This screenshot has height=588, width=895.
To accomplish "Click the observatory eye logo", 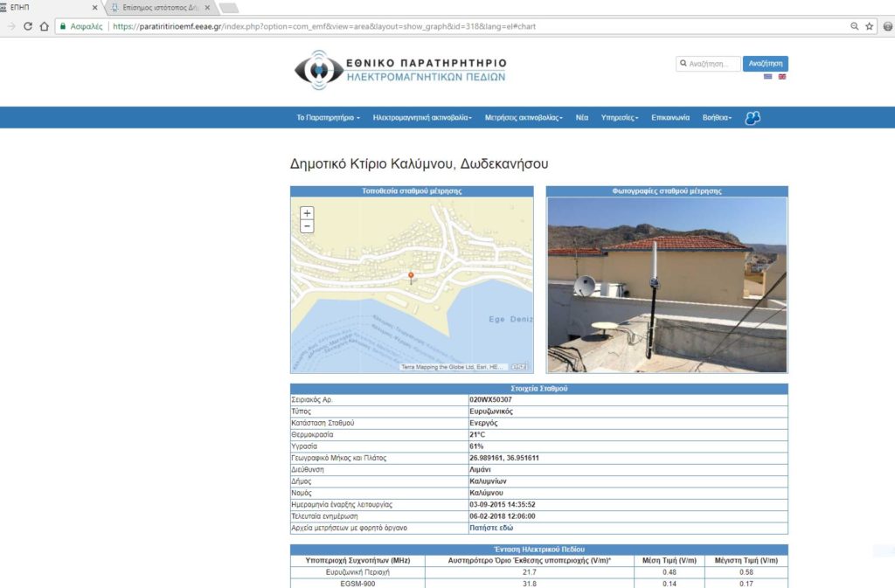I will point(317,69).
